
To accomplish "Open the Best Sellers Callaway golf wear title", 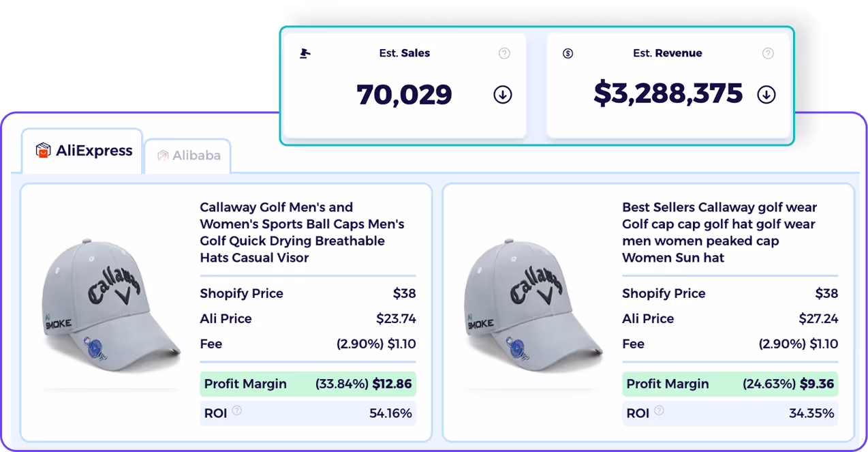I will (719, 232).
